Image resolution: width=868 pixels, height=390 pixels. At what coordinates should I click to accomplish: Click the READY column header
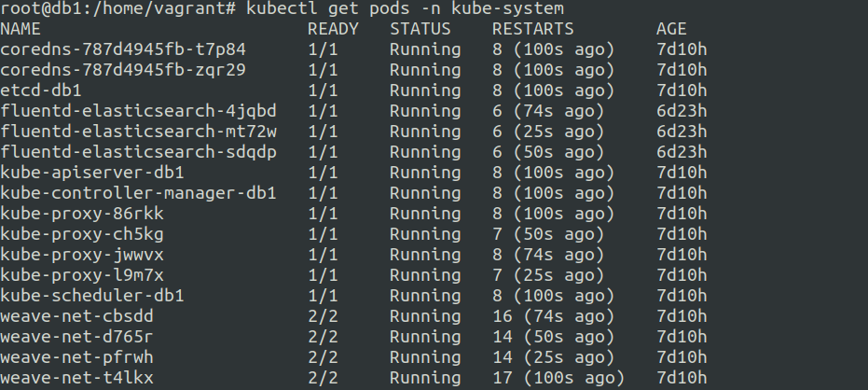click(333, 29)
